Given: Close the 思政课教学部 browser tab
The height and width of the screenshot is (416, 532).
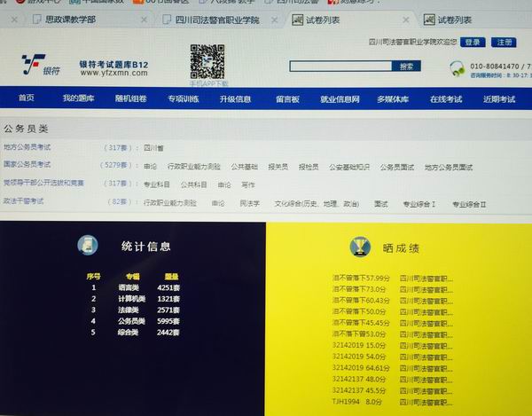Looking at the screenshot, I should click(x=145, y=20).
